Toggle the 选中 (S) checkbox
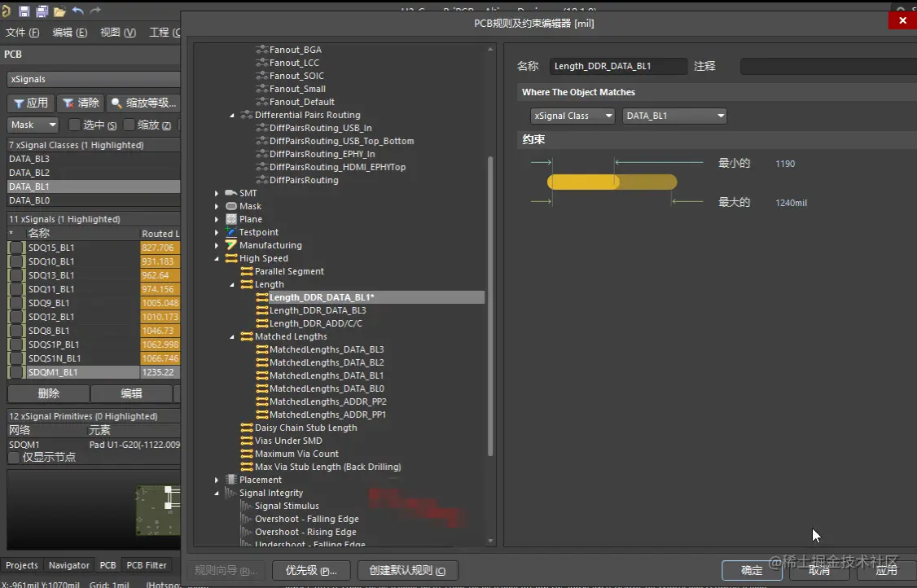917x588 pixels. [x=74, y=125]
